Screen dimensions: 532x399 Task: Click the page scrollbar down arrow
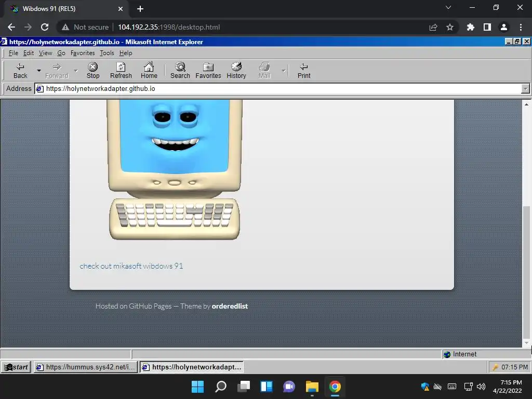tap(526, 343)
